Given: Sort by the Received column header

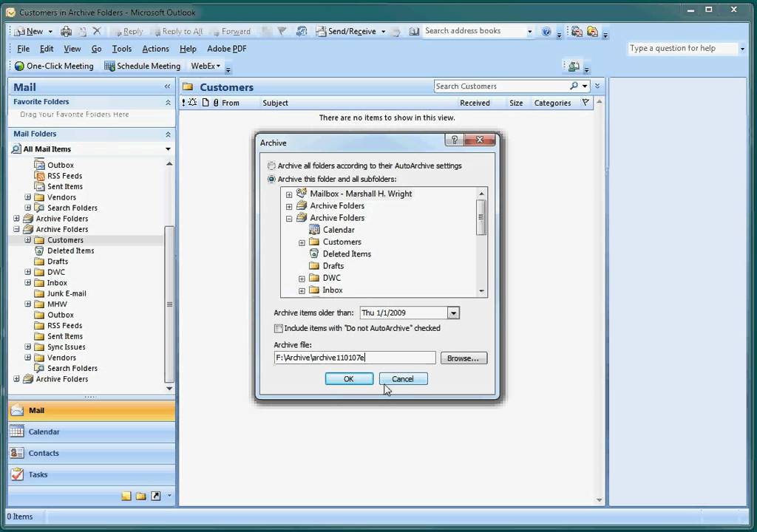Looking at the screenshot, I should (475, 103).
